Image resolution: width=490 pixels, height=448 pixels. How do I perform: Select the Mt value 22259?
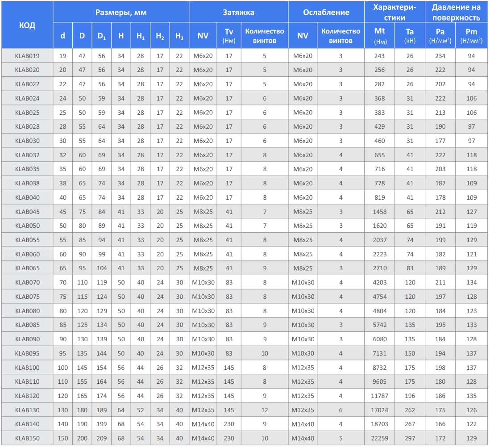pyautogui.click(x=380, y=438)
